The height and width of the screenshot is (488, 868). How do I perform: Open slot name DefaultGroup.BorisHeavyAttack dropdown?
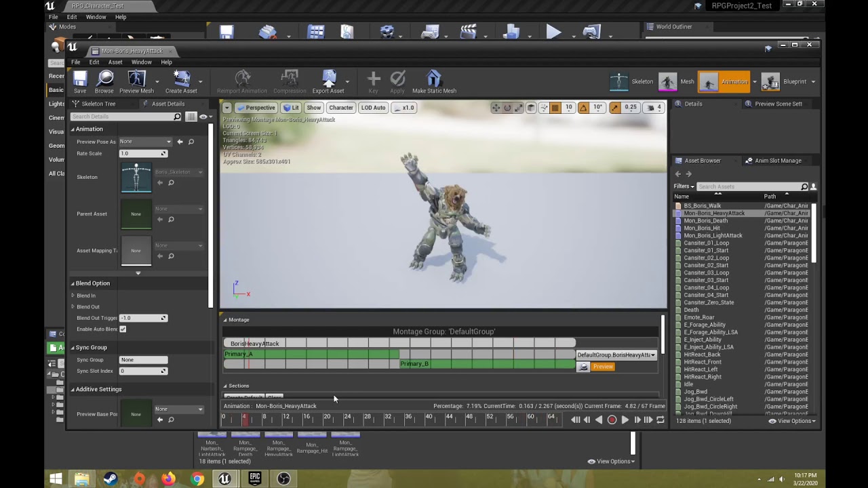pyautogui.click(x=616, y=355)
